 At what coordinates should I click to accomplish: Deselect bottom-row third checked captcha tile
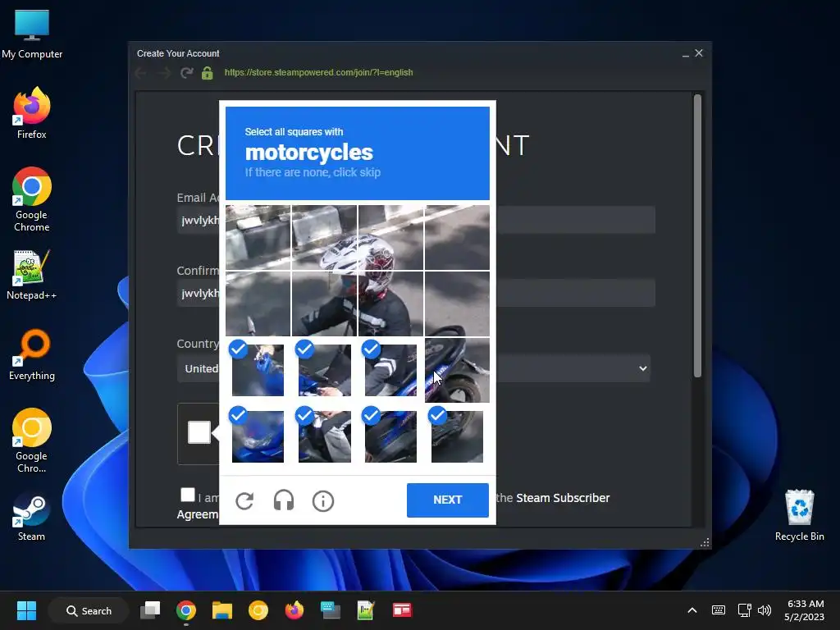pos(390,436)
